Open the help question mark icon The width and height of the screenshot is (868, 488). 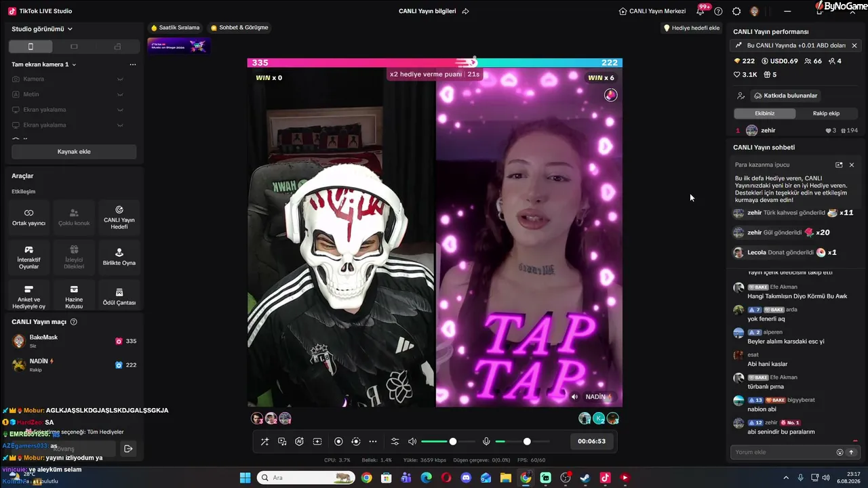click(719, 11)
